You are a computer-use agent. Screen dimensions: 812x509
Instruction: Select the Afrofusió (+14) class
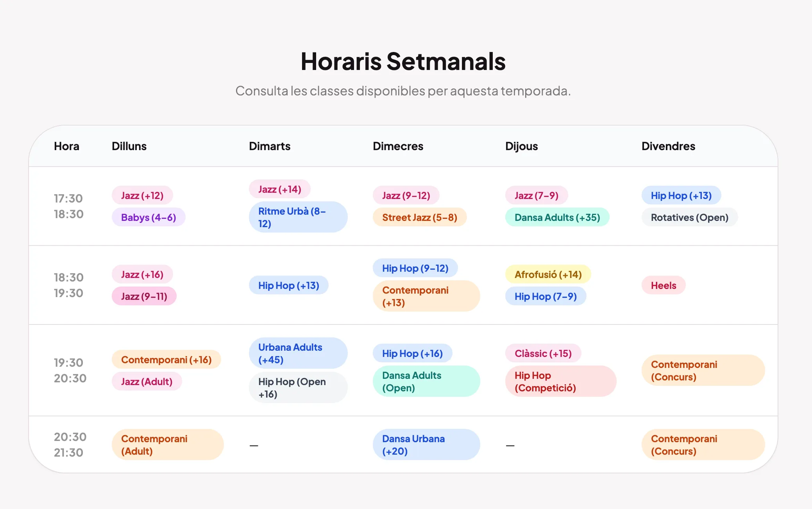548,274
